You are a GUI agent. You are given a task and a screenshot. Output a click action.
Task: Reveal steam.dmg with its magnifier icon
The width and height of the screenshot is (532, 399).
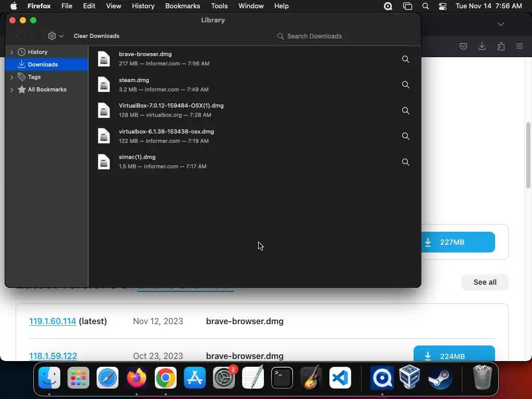tap(405, 85)
